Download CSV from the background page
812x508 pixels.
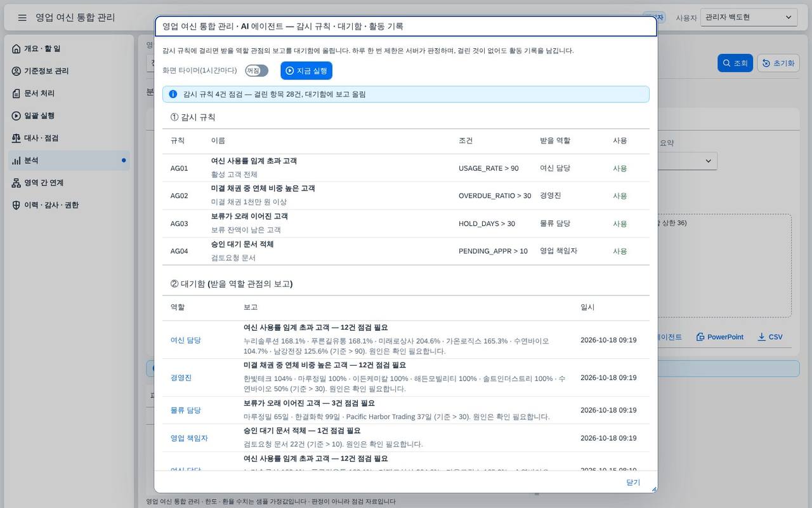(770, 337)
